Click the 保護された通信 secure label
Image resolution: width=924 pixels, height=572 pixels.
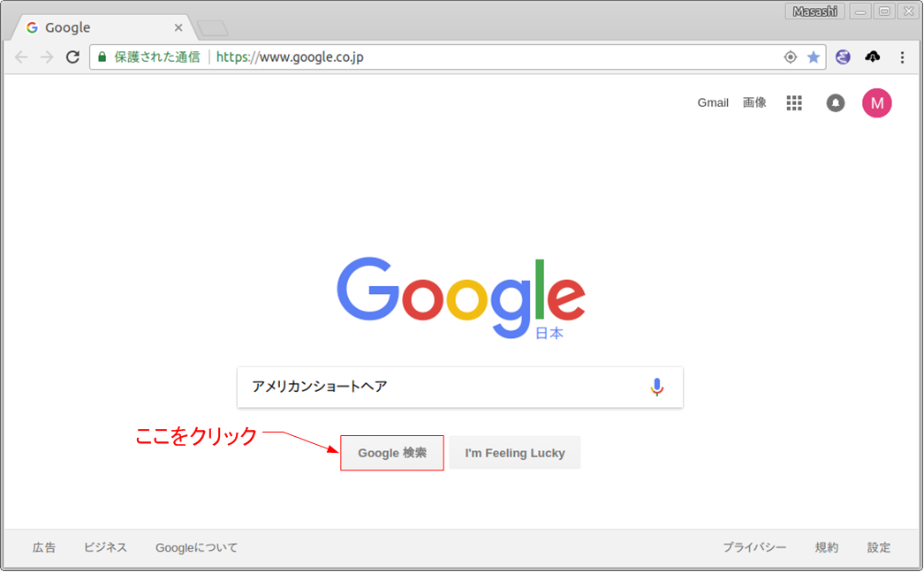click(x=156, y=57)
